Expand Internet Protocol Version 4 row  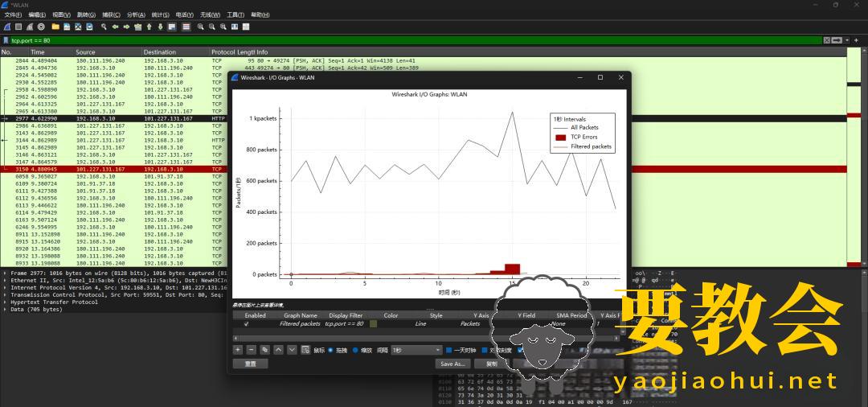click(x=5, y=287)
